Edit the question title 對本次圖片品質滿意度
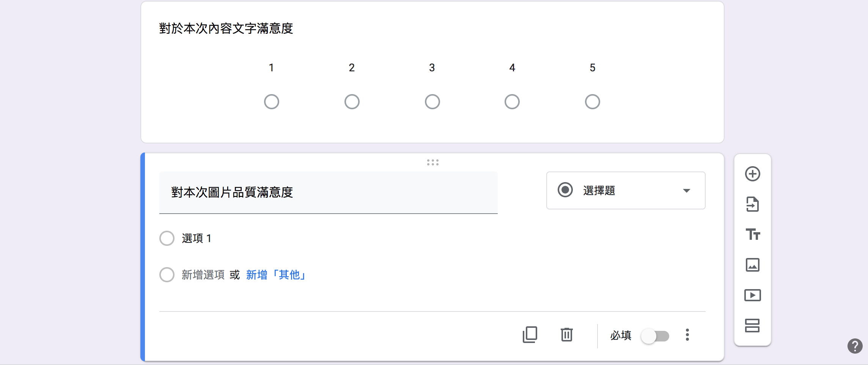 [328, 192]
